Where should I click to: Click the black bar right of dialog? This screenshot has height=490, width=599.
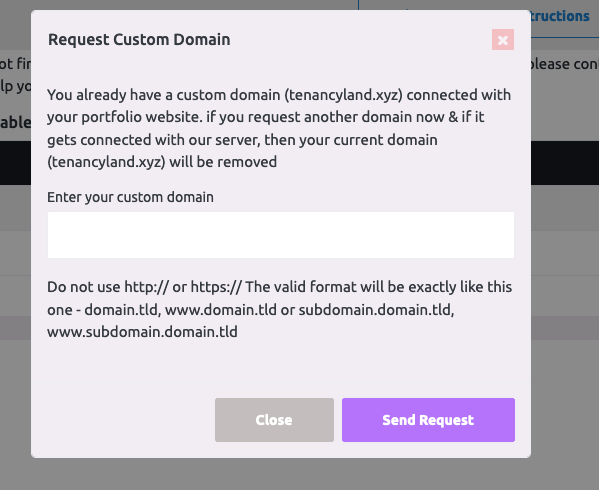[565, 163]
